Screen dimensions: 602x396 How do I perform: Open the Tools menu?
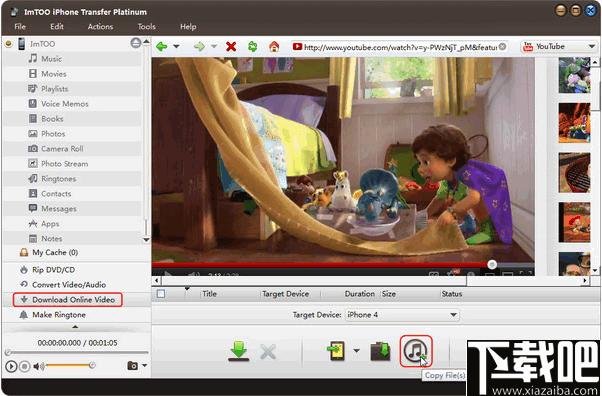[x=147, y=27]
